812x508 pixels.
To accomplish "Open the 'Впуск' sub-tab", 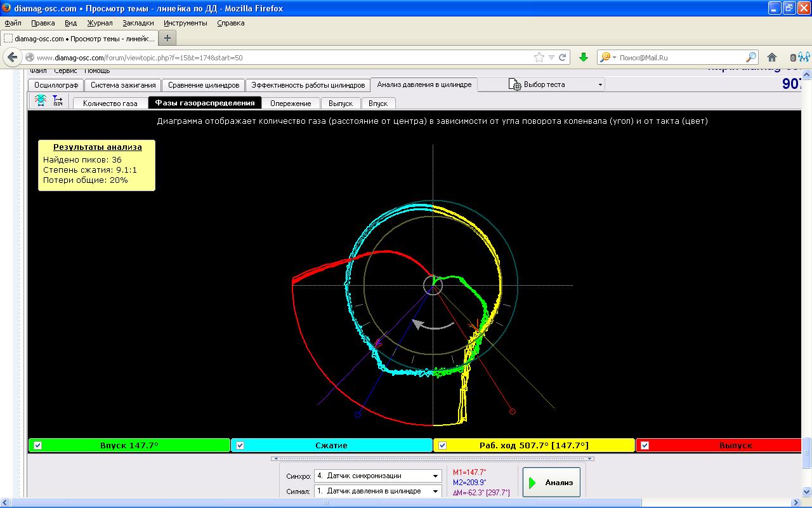I will pyautogui.click(x=378, y=103).
